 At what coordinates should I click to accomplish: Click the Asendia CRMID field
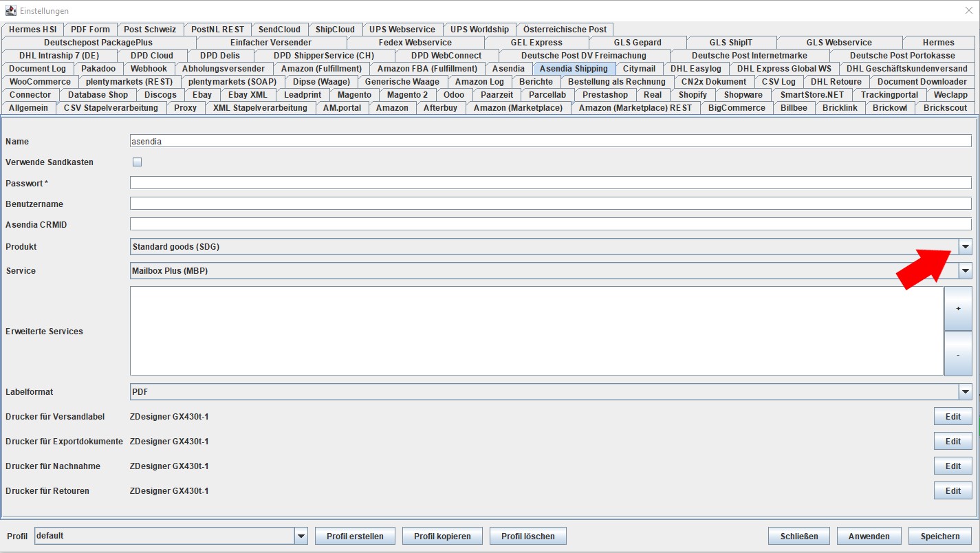(x=551, y=224)
